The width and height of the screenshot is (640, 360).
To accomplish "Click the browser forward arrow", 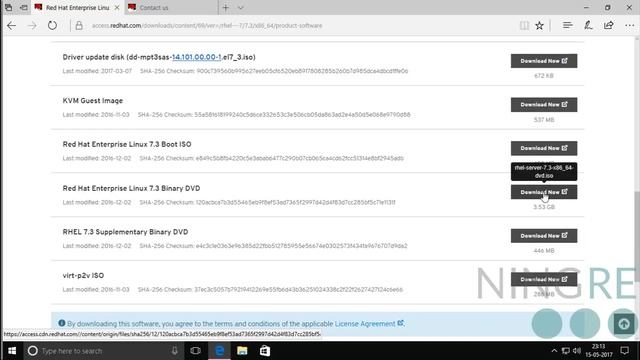I will [x=32, y=25].
